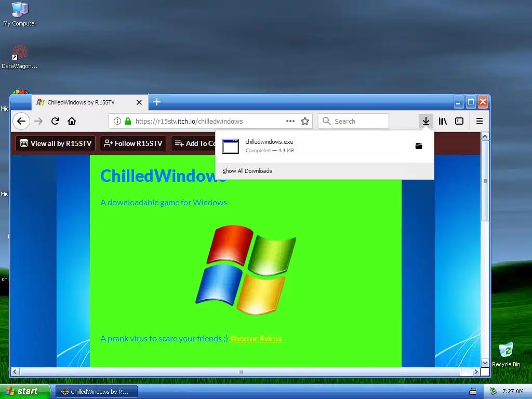Click the chilledwindows.exe file icon
This screenshot has width=532, height=399.
pos(231,146)
